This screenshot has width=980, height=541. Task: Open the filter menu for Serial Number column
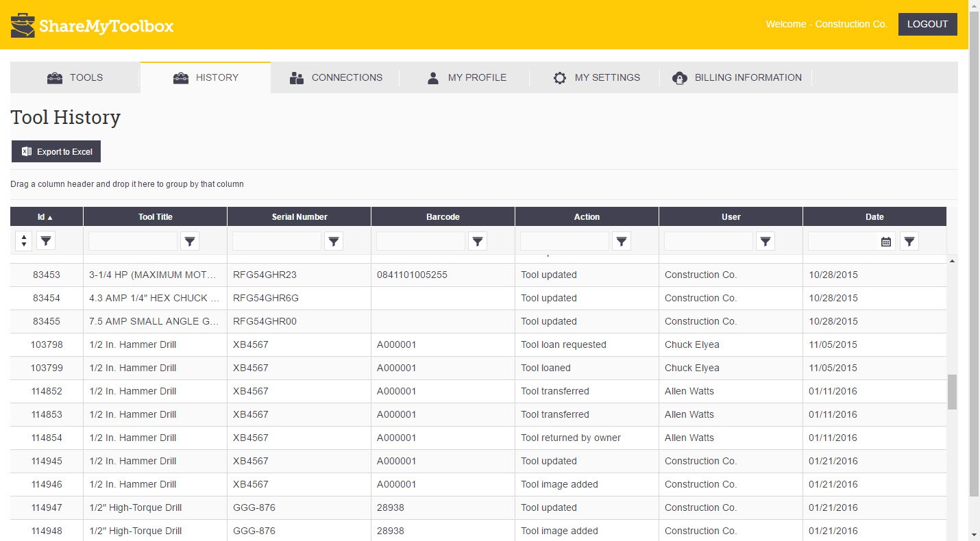(x=334, y=241)
